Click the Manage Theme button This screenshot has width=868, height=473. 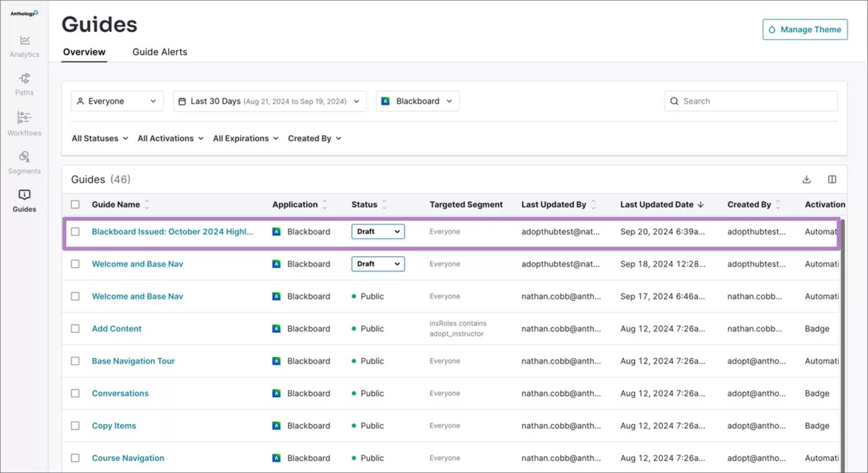805,29
